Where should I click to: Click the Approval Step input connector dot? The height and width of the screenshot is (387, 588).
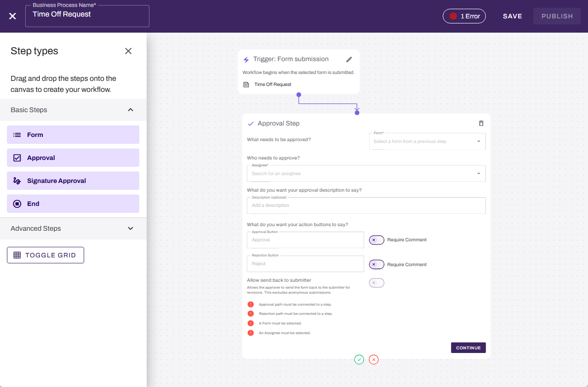pos(357,112)
